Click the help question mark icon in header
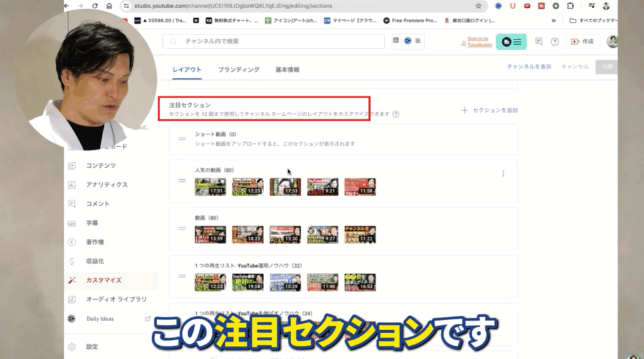The image size is (644, 359). (555, 41)
